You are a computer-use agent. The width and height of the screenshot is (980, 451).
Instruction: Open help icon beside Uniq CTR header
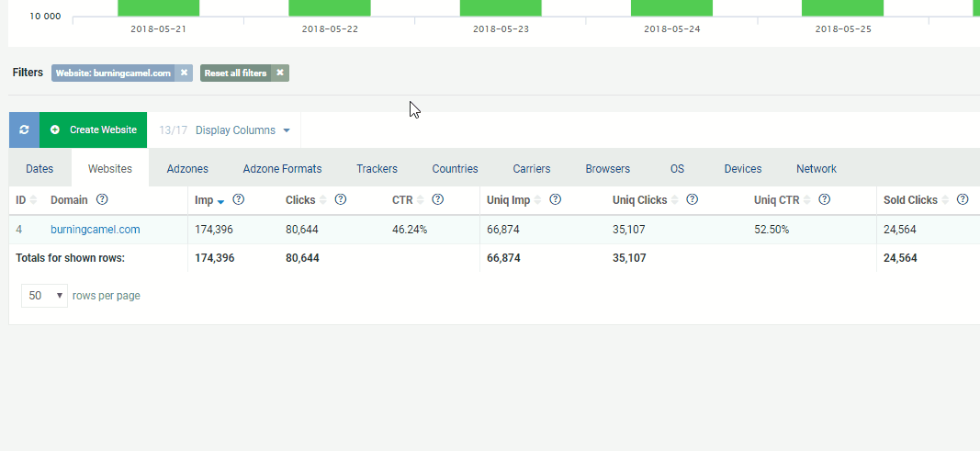825,200
